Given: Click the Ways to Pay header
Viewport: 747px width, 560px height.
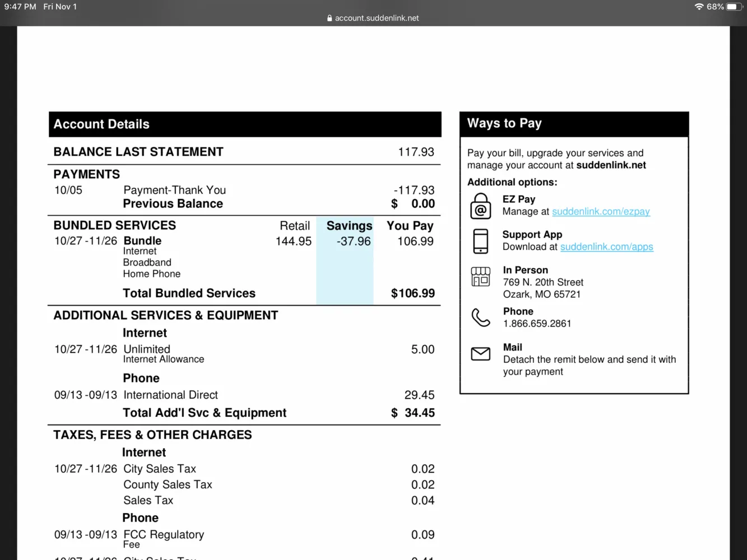Looking at the screenshot, I should point(574,124).
